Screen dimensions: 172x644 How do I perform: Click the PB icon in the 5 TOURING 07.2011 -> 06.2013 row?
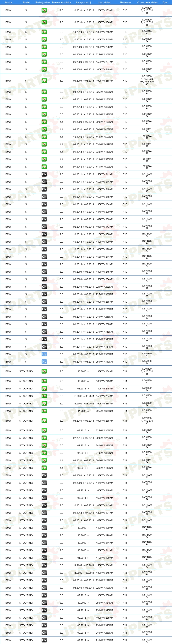click(44, 438)
